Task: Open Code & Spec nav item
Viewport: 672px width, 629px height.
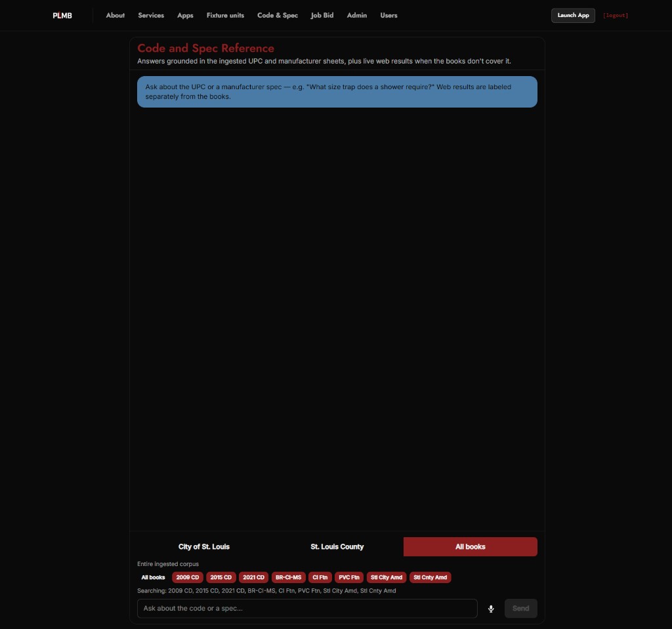Action: point(278,16)
